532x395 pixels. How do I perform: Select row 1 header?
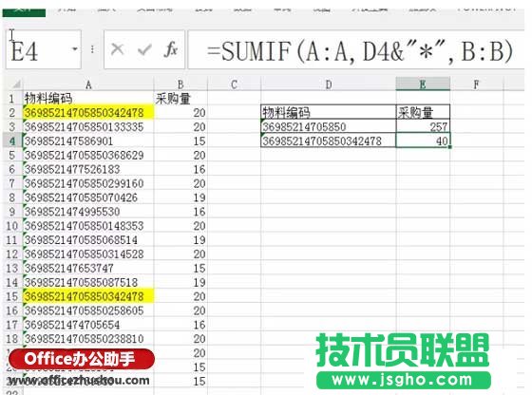click(x=11, y=99)
